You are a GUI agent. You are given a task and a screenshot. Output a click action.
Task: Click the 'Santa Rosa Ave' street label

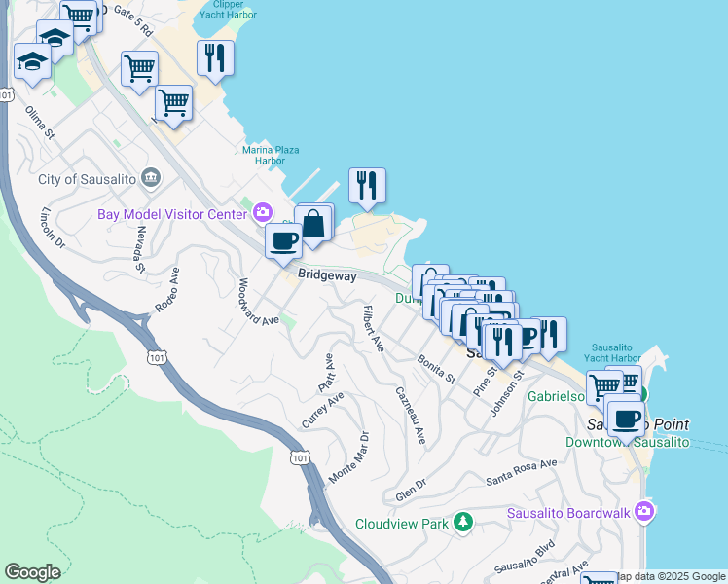point(521,472)
